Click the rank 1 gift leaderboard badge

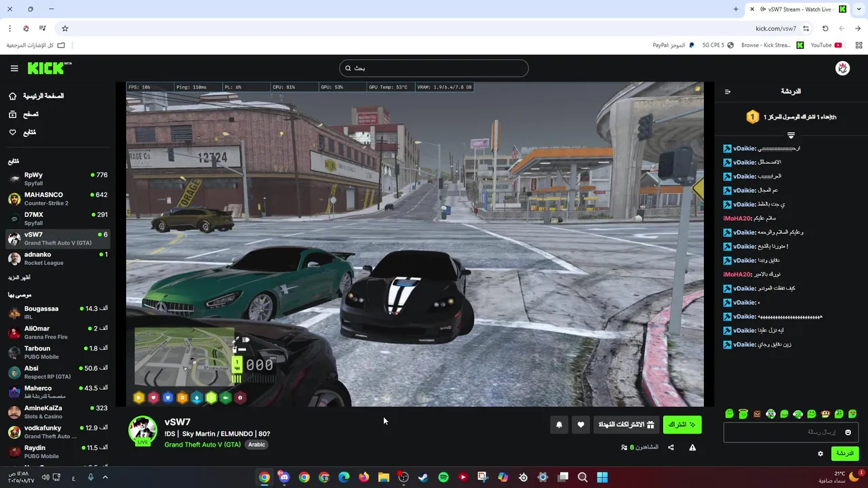tap(752, 117)
